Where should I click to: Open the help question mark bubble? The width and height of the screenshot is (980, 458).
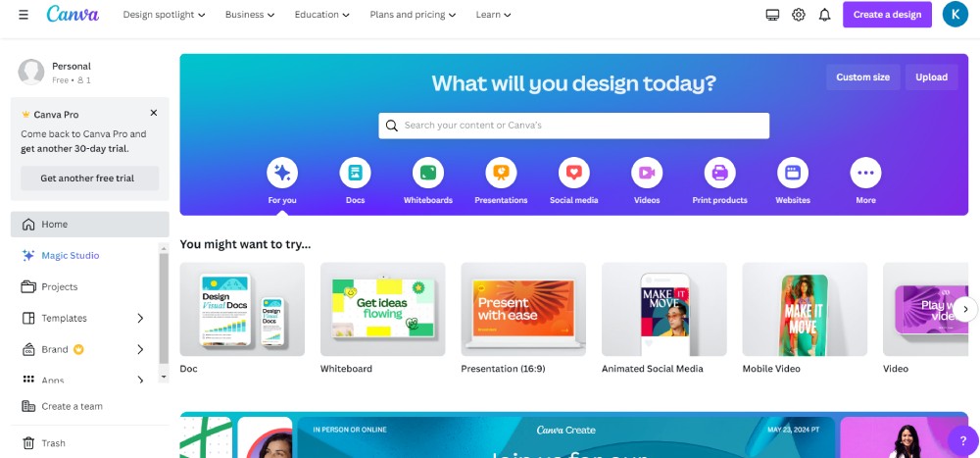click(963, 441)
